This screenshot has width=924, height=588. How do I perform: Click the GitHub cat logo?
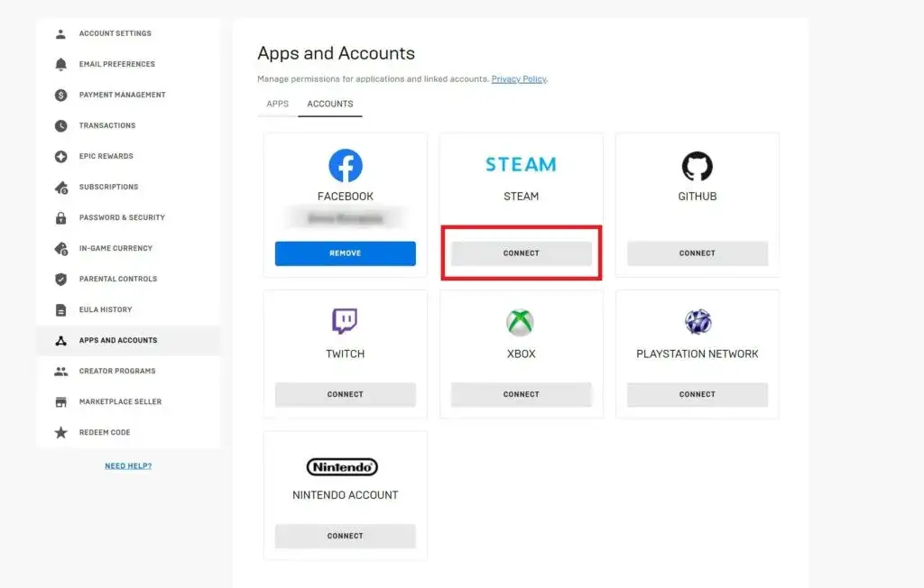pyautogui.click(x=697, y=167)
